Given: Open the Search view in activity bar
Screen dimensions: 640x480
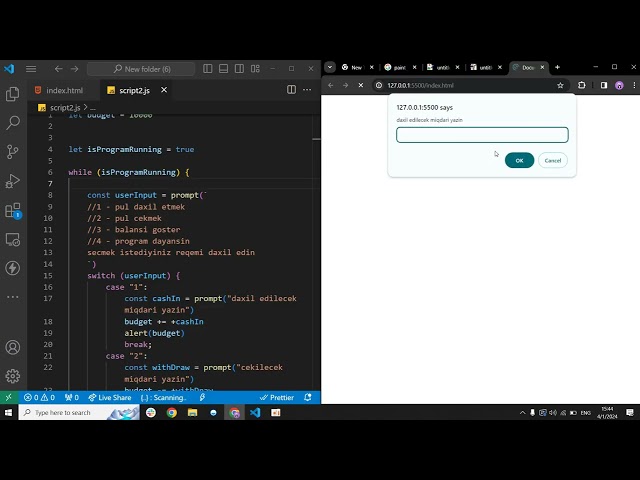Looking at the screenshot, I should 13,122.
